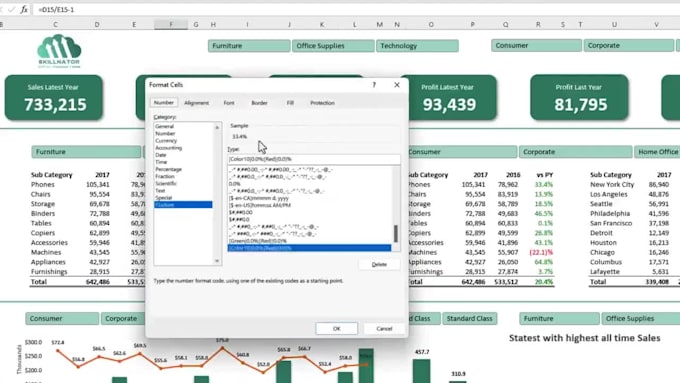The width and height of the screenshot is (680, 383).
Task: Cancel the Format Cells dialog
Action: point(384,329)
